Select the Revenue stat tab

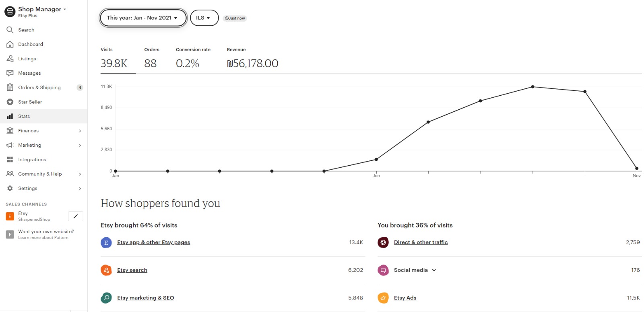(x=252, y=59)
